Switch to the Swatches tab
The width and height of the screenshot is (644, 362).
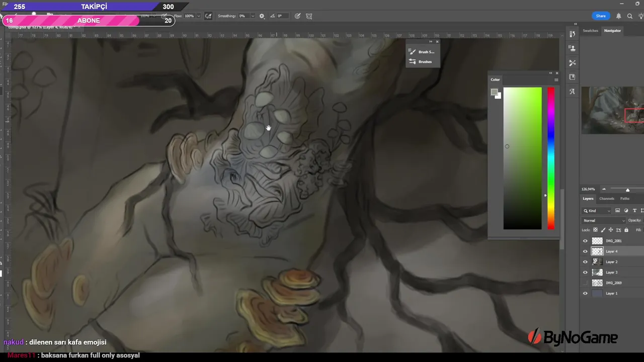(x=590, y=31)
